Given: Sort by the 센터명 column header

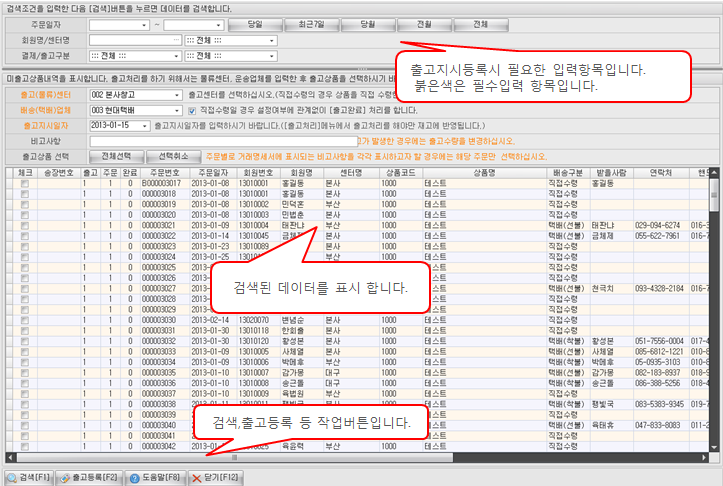Looking at the screenshot, I should (351, 173).
